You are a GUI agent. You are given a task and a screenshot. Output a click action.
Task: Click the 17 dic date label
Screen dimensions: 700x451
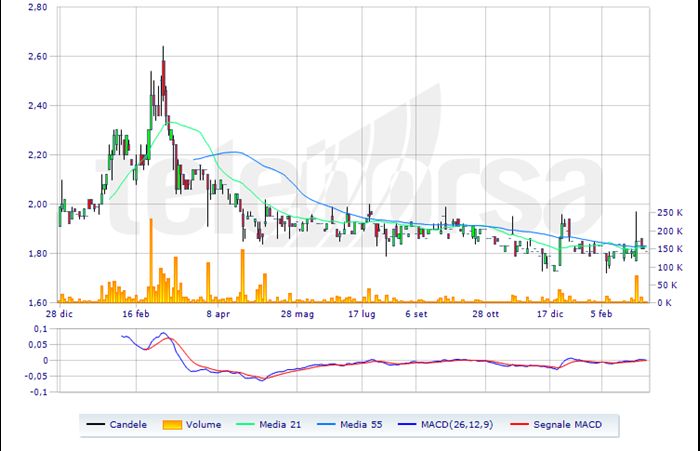pos(550,313)
